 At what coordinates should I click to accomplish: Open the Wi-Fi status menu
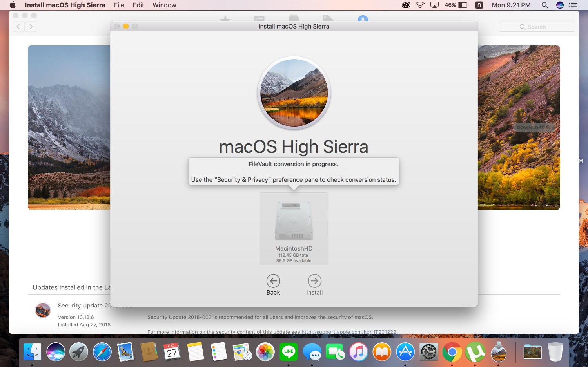[420, 5]
